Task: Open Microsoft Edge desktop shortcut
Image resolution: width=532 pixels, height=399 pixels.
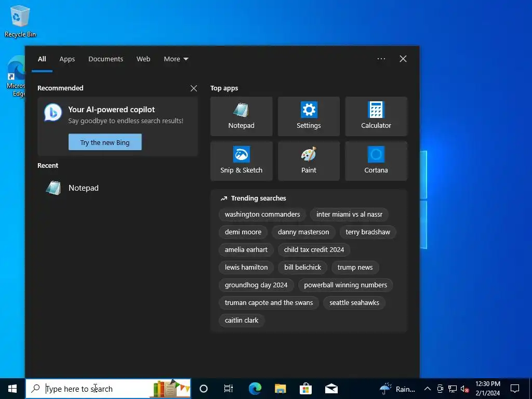Action: point(16,77)
